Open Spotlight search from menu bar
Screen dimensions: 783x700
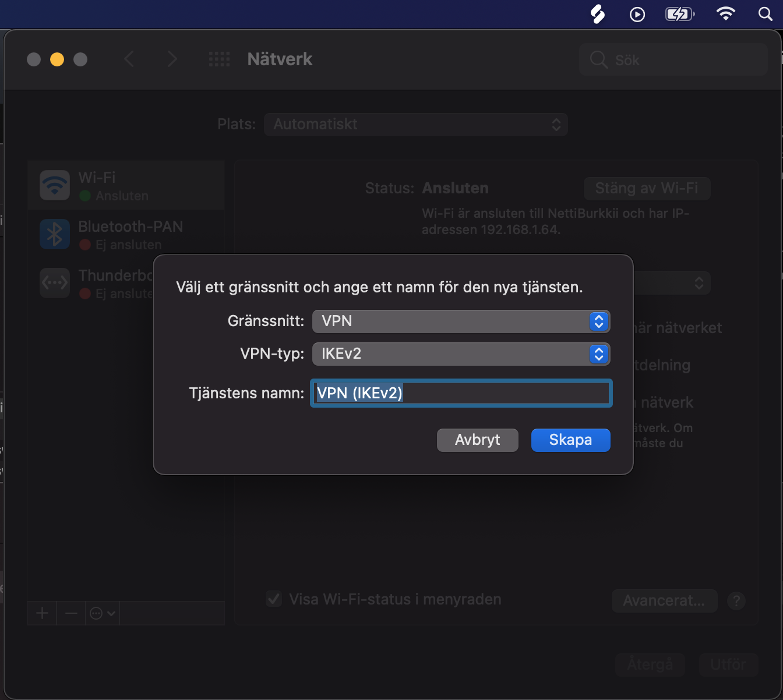tap(764, 13)
